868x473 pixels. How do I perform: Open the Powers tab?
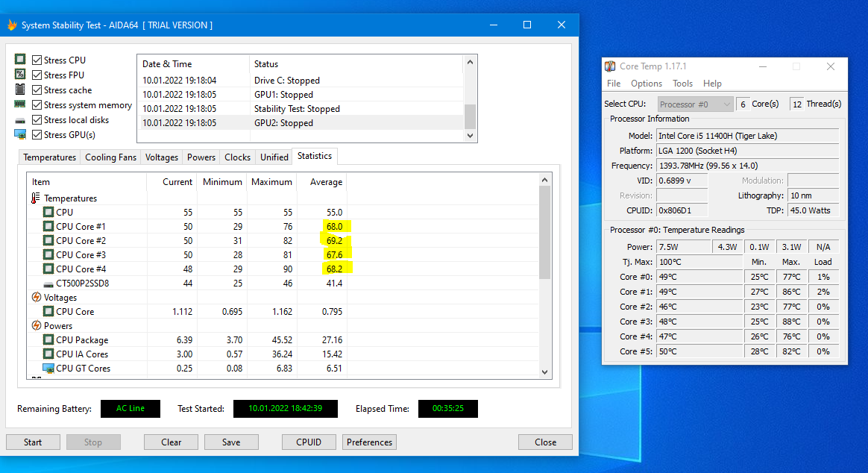[201, 157]
